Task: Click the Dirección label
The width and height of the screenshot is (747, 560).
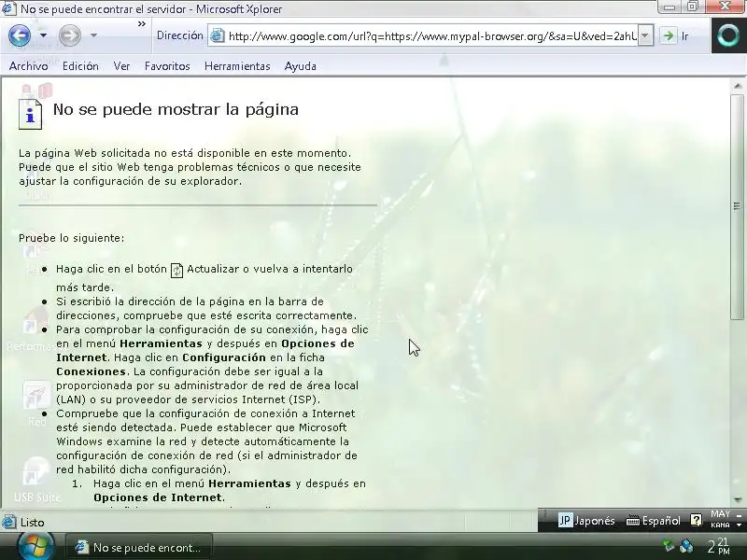Action: pos(179,35)
